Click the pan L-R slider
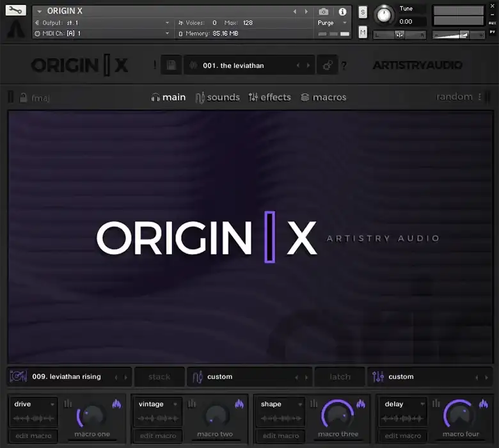This screenshot has height=448, width=499. (x=400, y=35)
